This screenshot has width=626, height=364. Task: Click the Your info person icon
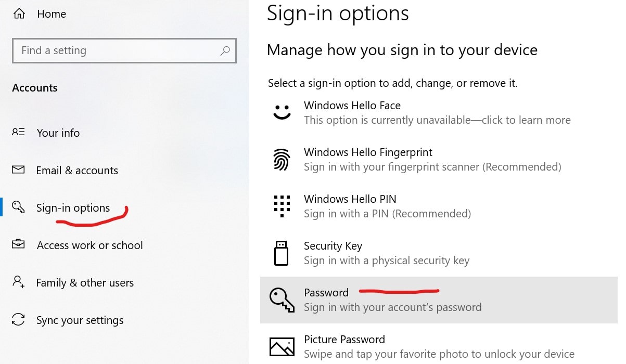click(x=18, y=133)
